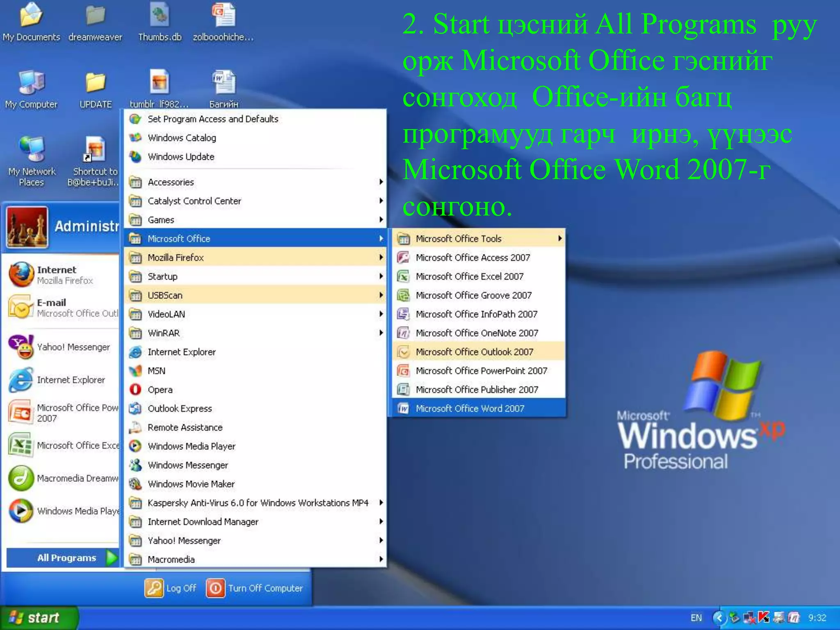Click the Publisher 2007 icon
The height and width of the screenshot is (630, 840).
pyautogui.click(x=404, y=390)
